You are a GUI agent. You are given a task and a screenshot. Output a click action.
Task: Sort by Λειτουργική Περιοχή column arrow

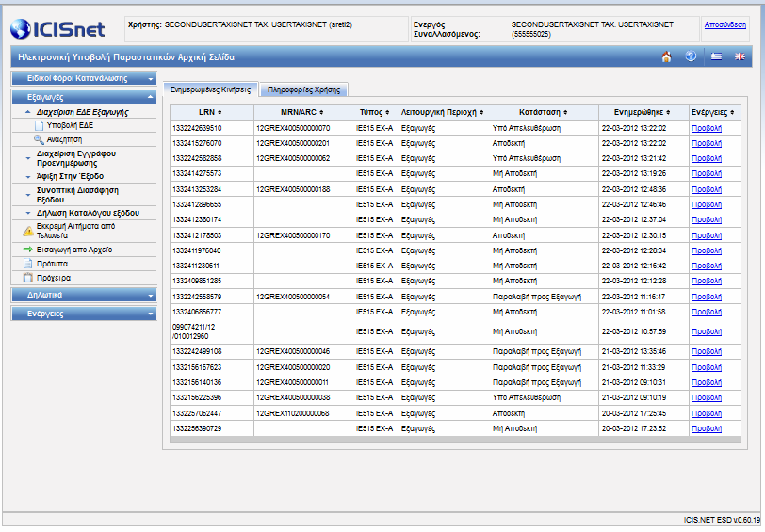coord(481,113)
